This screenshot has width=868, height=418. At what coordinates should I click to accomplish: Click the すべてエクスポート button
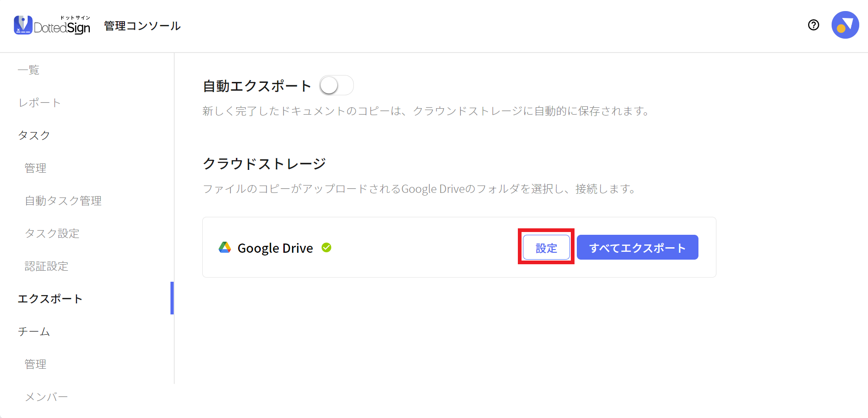[x=638, y=248]
